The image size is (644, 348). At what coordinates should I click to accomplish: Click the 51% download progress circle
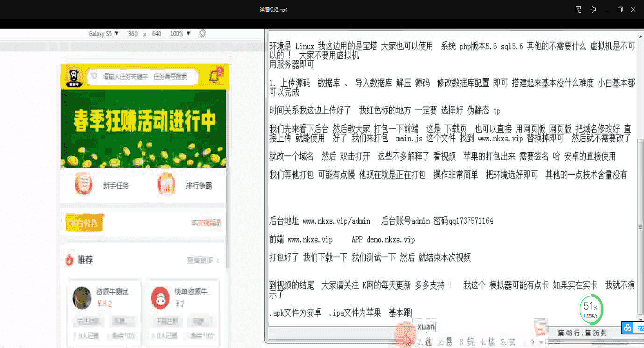coord(591,309)
